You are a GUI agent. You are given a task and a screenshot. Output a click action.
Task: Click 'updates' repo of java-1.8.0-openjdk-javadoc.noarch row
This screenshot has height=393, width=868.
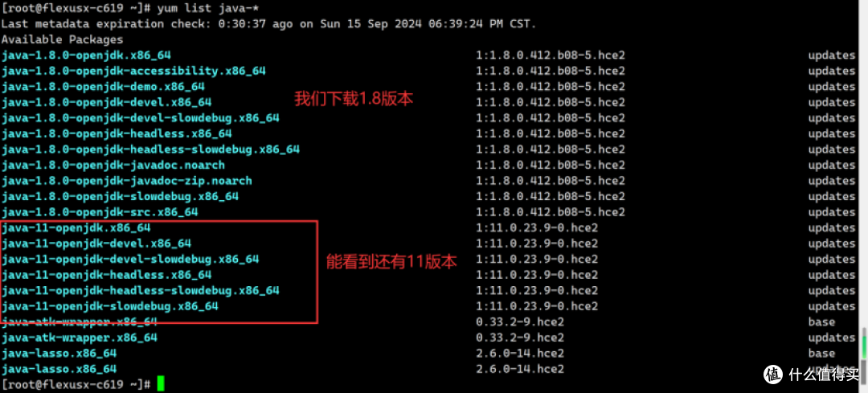[x=832, y=165]
